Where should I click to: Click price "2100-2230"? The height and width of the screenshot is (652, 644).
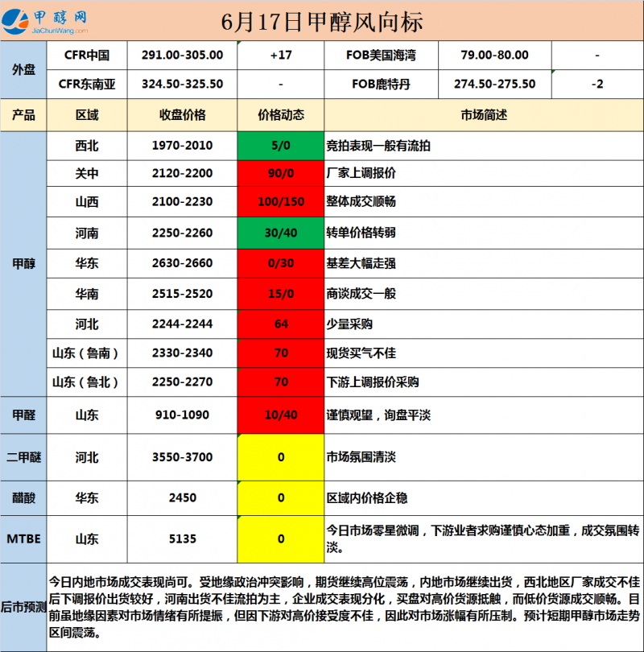[x=182, y=202]
